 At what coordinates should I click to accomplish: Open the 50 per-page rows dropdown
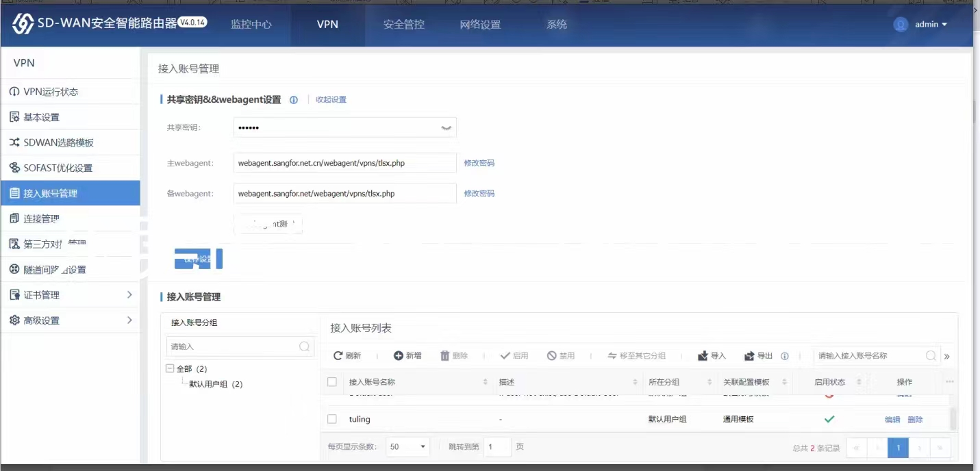click(x=408, y=447)
